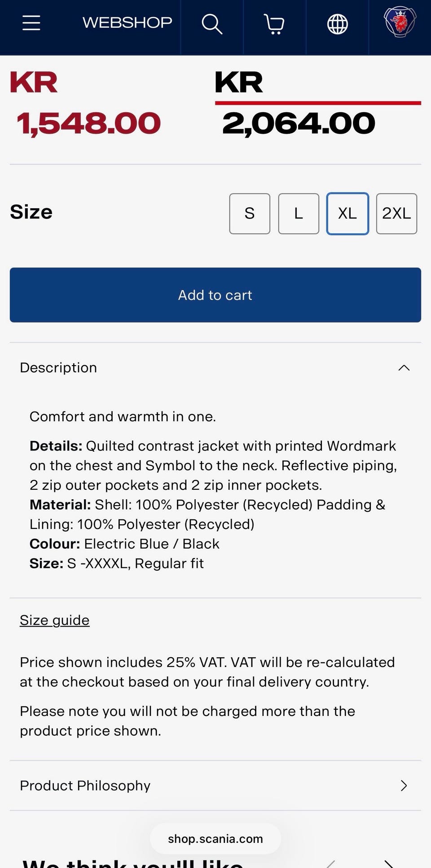431x868 pixels.
Task: Click the Product Philosophy row label
Action: (x=85, y=785)
